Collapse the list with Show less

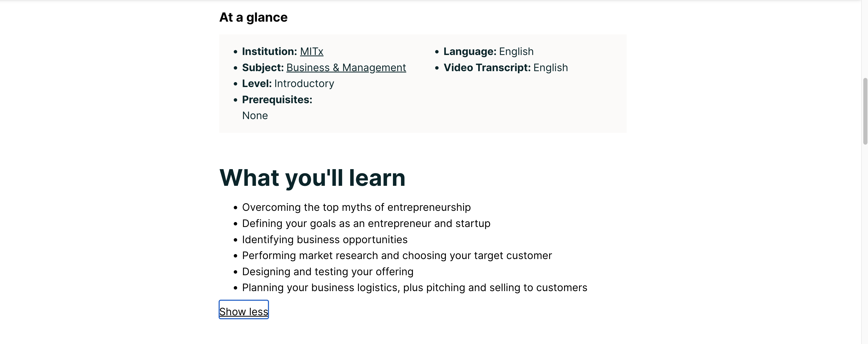pos(244,311)
